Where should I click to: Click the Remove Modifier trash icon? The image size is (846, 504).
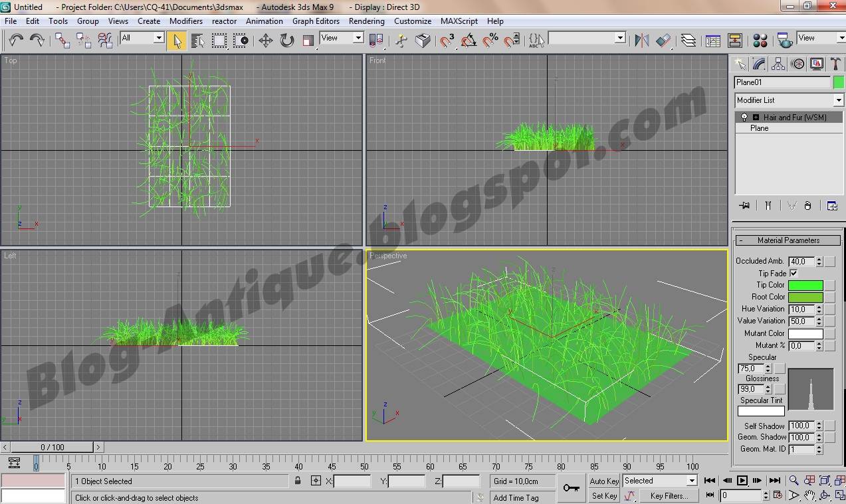coord(808,205)
